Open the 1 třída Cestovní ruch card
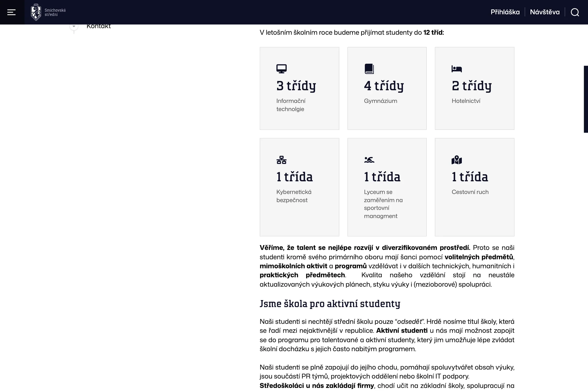 475,187
